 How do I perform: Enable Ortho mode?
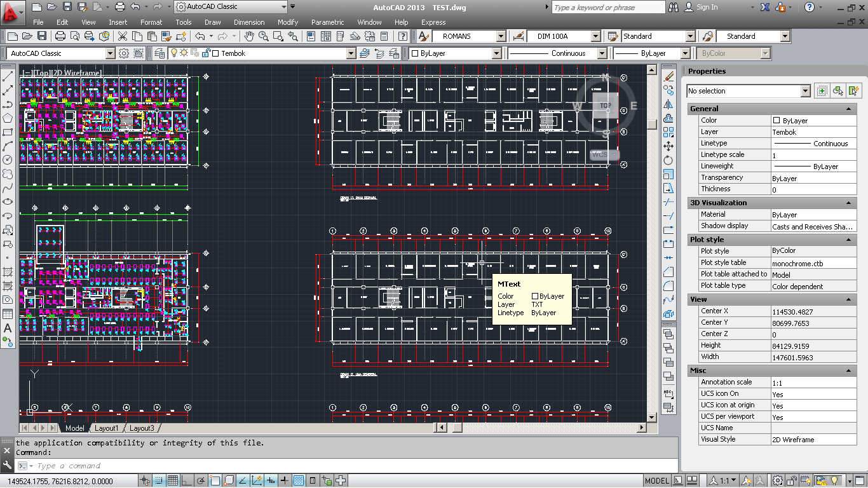(186, 480)
